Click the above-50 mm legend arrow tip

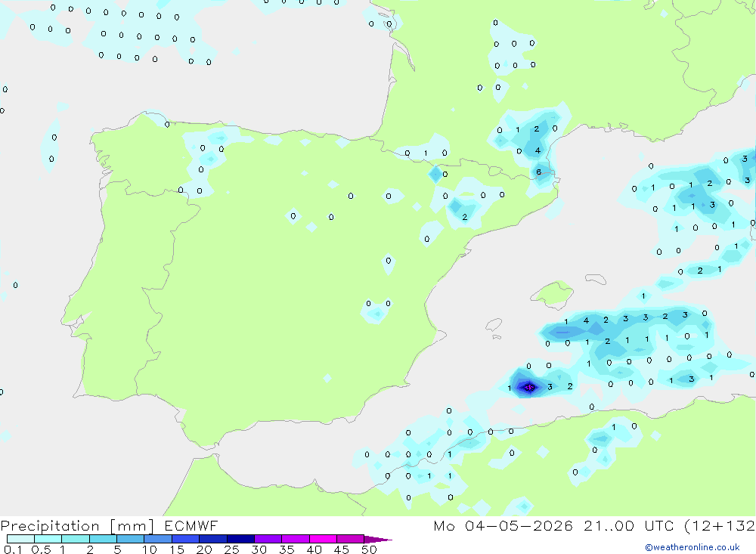(378, 539)
